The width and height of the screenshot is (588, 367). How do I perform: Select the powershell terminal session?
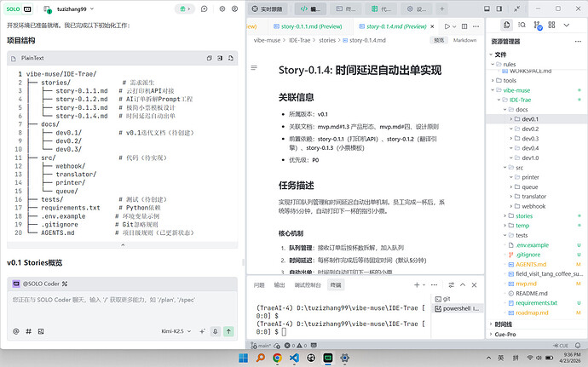pyautogui.click(x=457, y=308)
